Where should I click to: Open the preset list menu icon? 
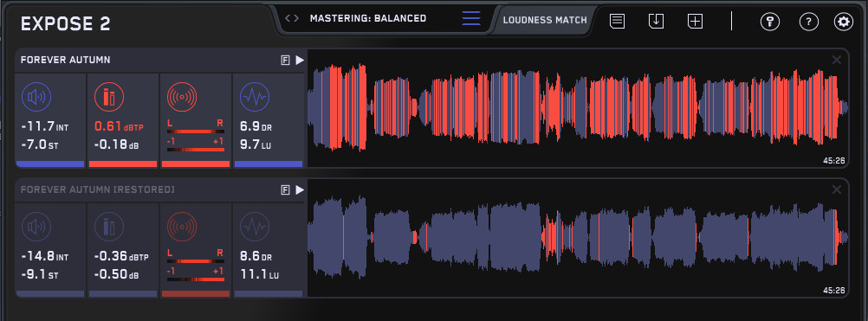[471, 18]
